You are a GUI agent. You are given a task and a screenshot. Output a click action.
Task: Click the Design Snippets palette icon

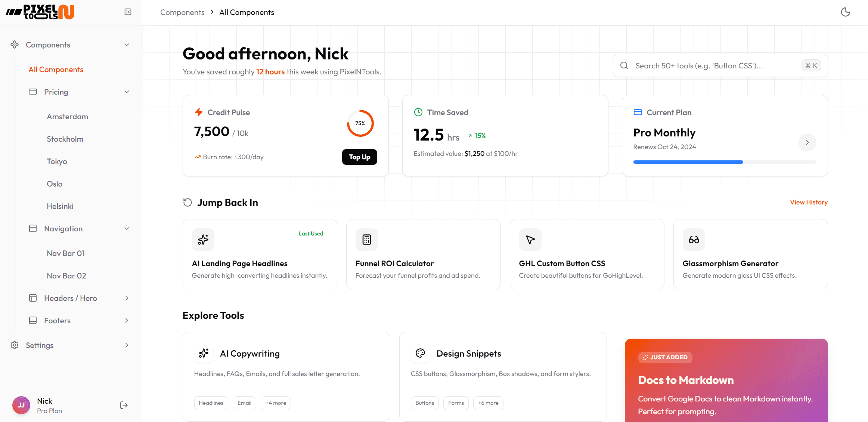pyautogui.click(x=420, y=353)
